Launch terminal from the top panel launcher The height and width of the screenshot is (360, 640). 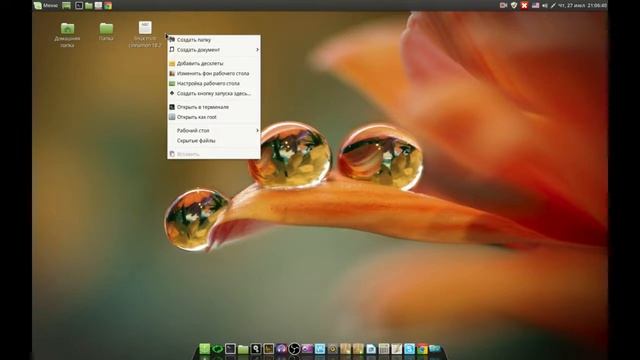[79, 5]
